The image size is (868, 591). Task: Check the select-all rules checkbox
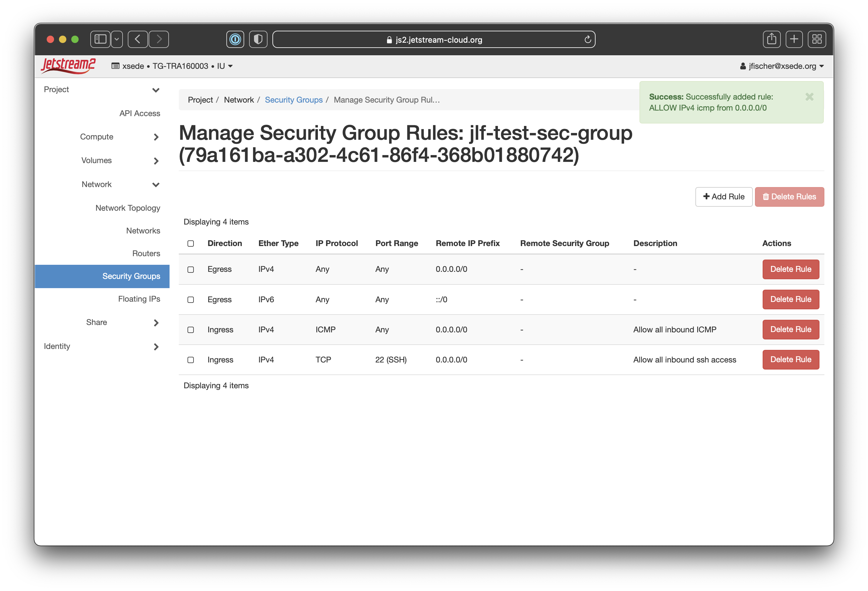[x=190, y=244]
